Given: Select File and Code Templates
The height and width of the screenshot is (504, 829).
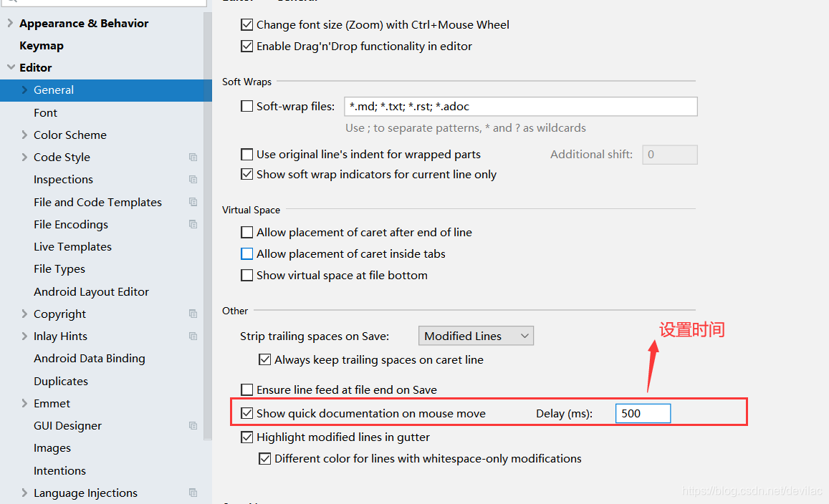Looking at the screenshot, I should tap(98, 203).
